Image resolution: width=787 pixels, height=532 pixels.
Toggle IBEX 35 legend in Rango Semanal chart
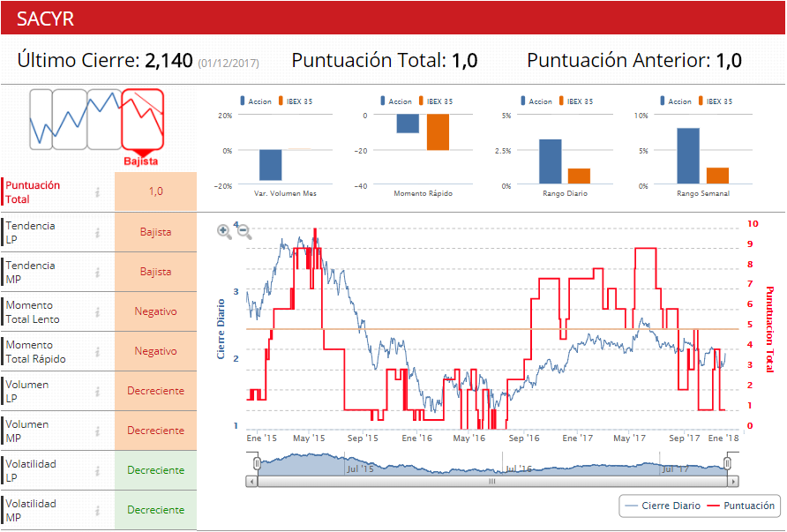[x=716, y=101]
